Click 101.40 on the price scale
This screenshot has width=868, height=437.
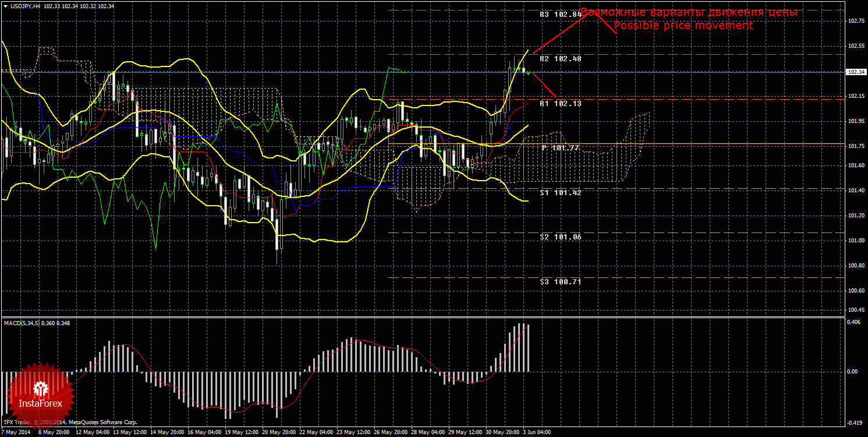click(856, 190)
